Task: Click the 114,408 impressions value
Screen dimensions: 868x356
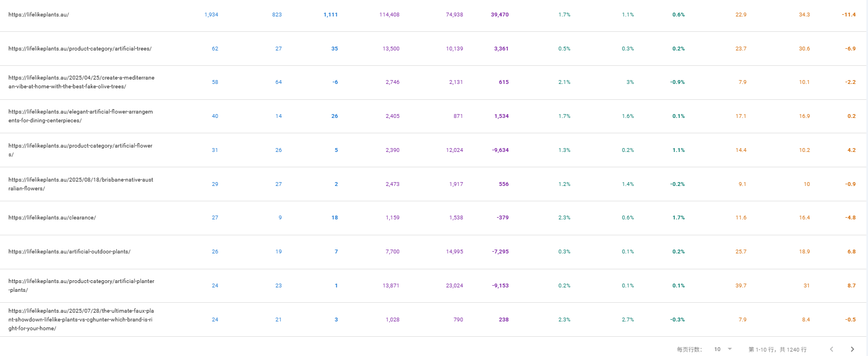Action: coord(389,15)
